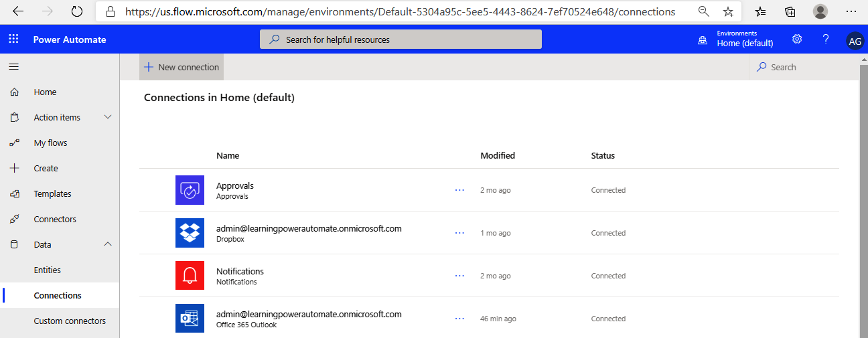Click the Search for helpful resources box

tap(401, 39)
